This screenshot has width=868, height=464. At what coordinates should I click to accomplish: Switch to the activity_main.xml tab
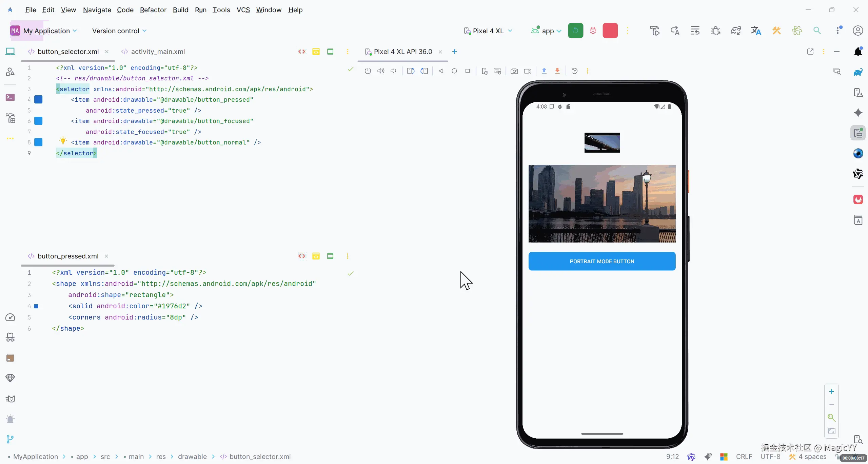158,52
